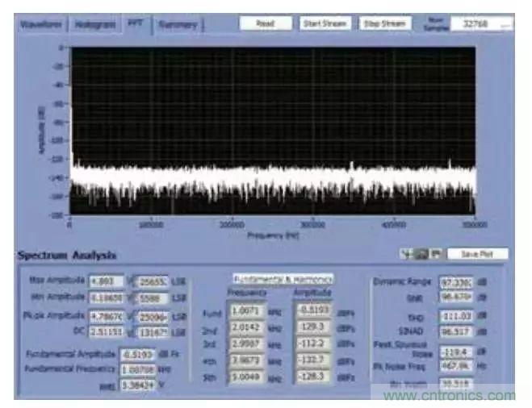The height and width of the screenshot is (408, 532).
Task: Go to the Summary tab
Action: point(177,25)
